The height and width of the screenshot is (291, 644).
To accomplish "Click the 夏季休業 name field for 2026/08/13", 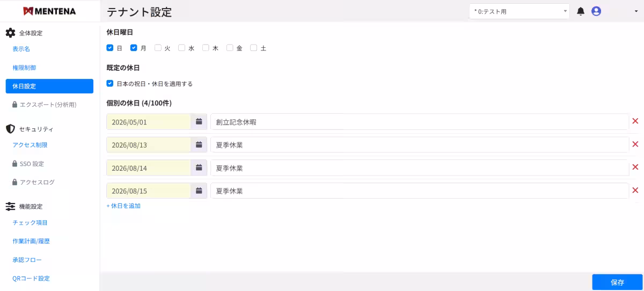I will pyautogui.click(x=420, y=145).
